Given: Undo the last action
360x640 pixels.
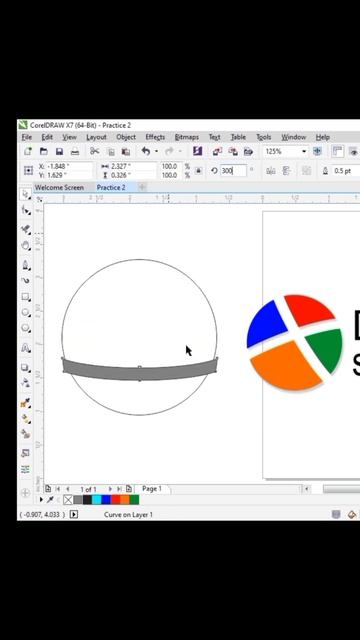Looking at the screenshot, I should pos(146,151).
